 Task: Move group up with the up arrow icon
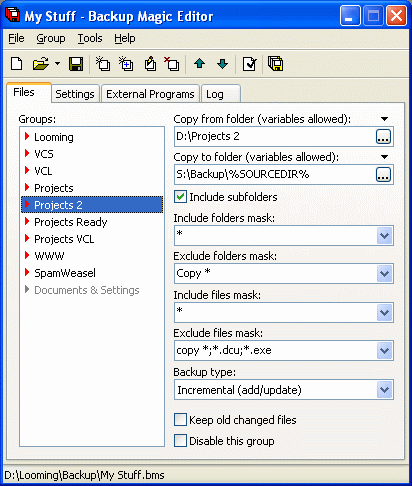(x=199, y=63)
